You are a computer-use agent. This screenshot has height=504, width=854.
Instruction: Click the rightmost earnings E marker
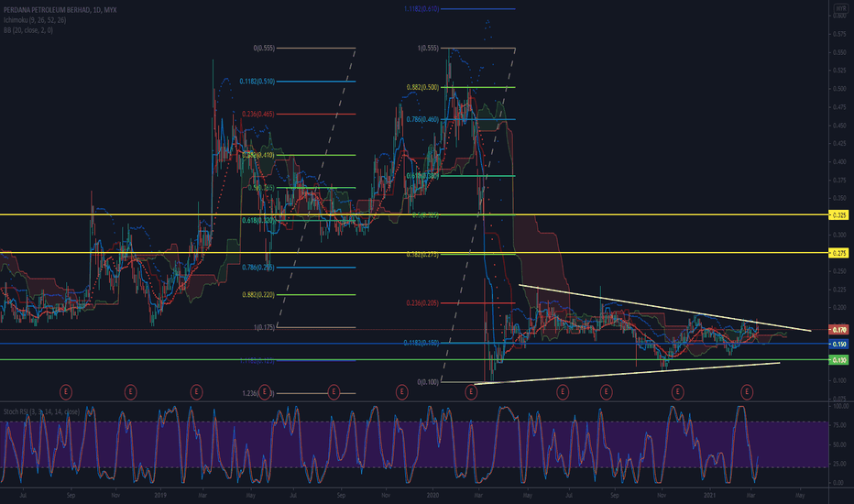pos(747,391)
